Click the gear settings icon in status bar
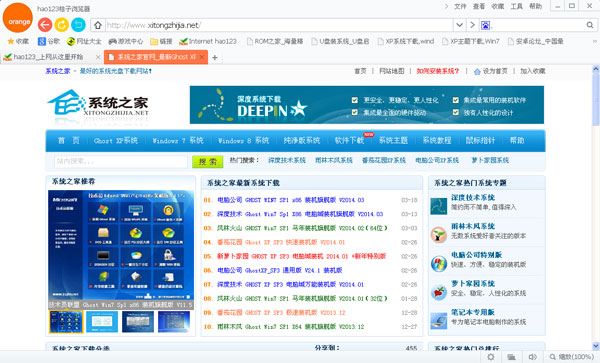Image resolution: width=600 pixels, height=363 pixels. point(491,357)
